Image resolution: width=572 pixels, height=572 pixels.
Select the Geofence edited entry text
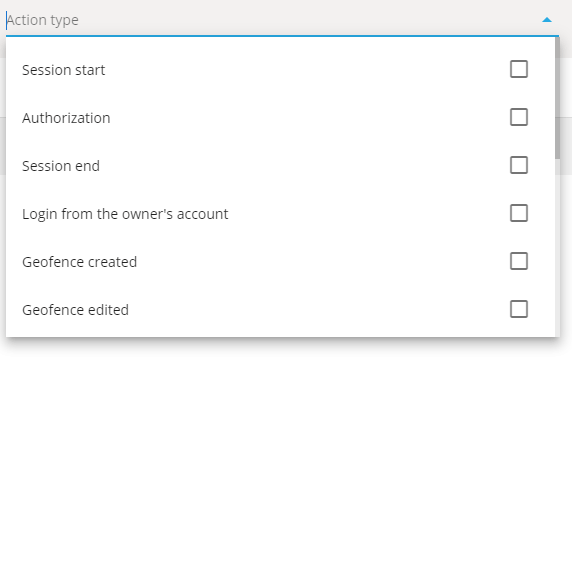(76, 310)
